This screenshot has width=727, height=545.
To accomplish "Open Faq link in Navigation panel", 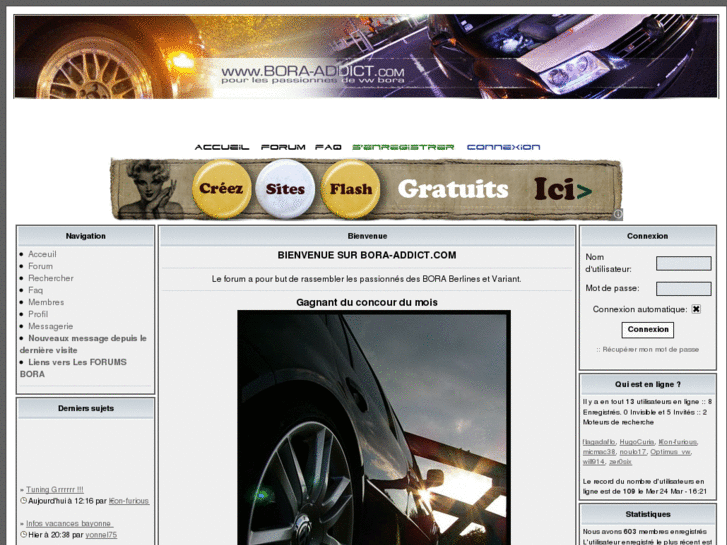I will [x=35, y=290].
